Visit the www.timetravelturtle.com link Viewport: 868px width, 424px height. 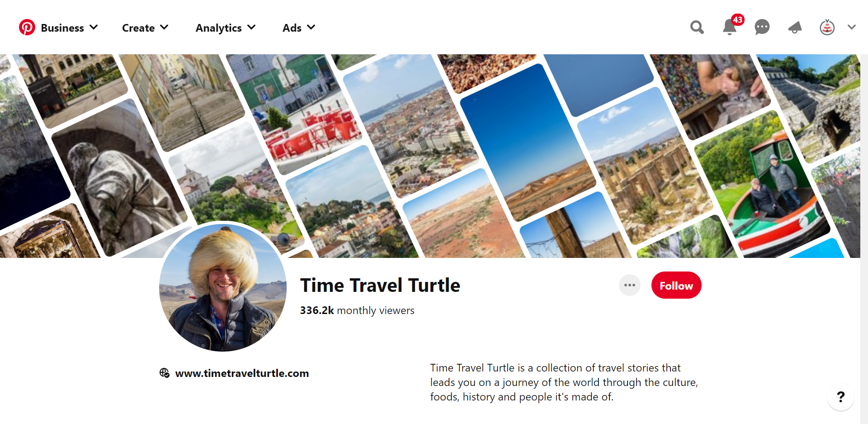tap(242, 373)
